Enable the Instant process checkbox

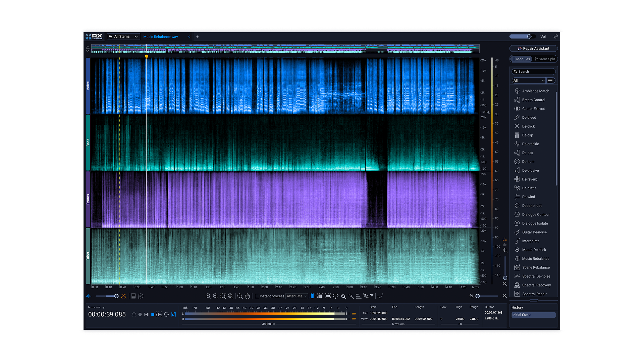[x=257, y=296]
